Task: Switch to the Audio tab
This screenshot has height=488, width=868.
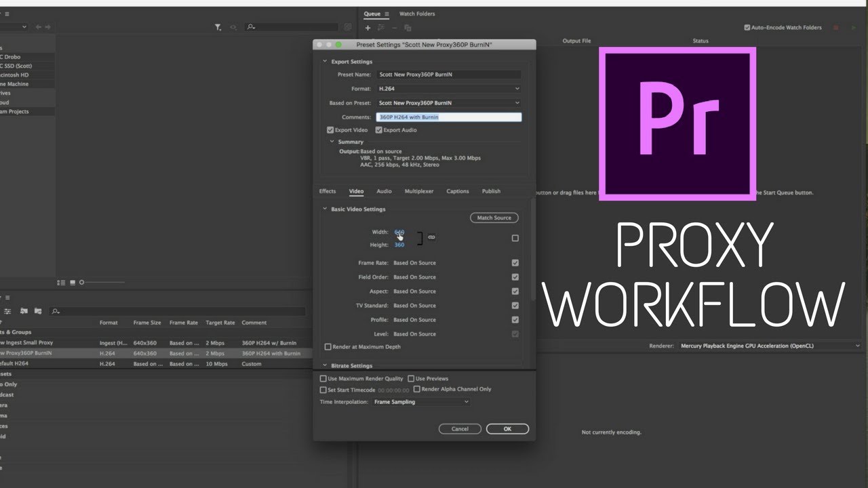Action: pyautogui.click(x=384, y=191)
